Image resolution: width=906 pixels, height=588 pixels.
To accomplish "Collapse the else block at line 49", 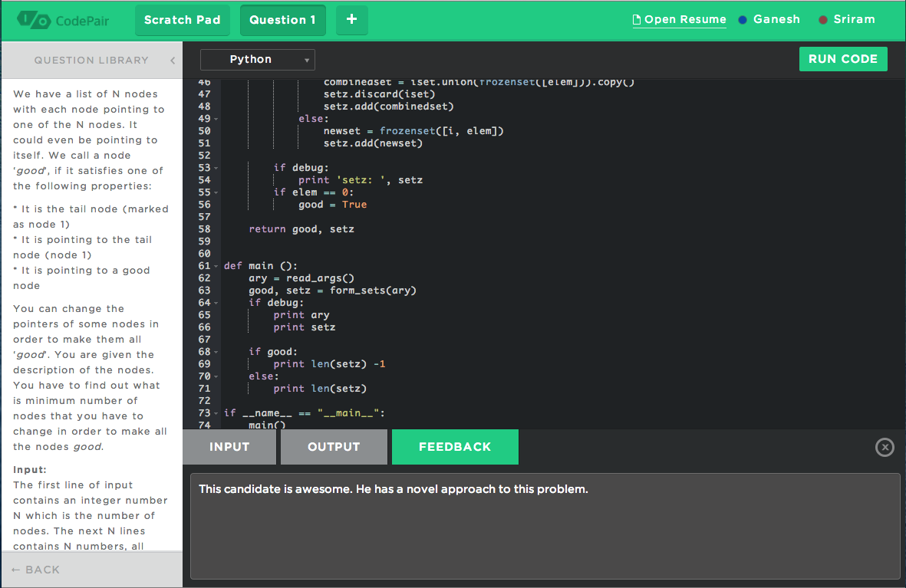I will point(216,119).
